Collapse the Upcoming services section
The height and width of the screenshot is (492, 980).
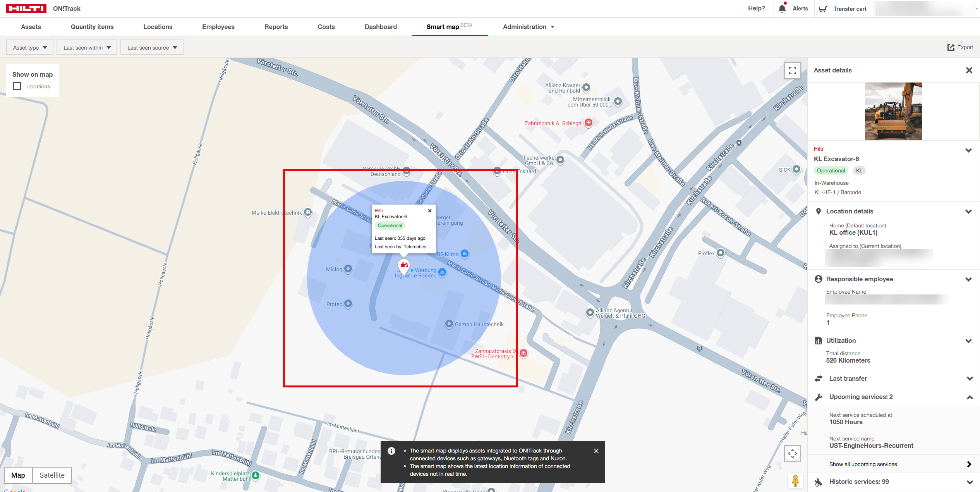coord(969,397)
